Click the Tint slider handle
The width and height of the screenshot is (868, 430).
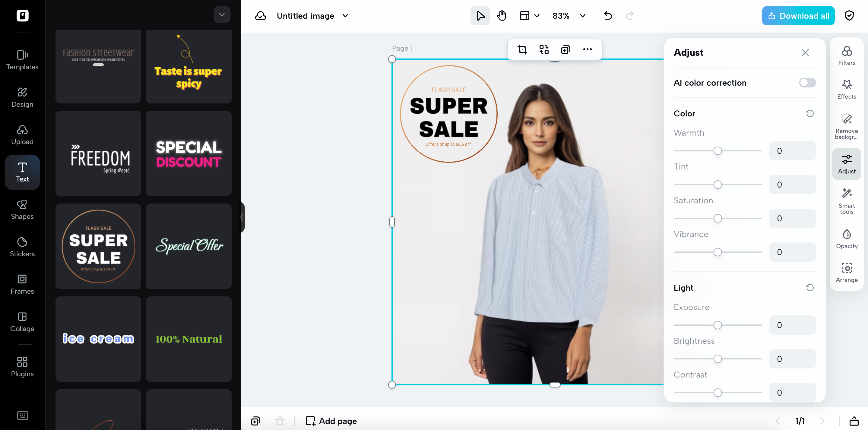[718, 185]
